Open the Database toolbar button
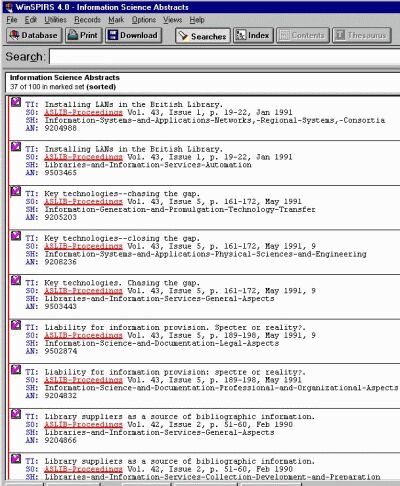The width and height of the screenshot is (400, 486). tap(34, 35)
